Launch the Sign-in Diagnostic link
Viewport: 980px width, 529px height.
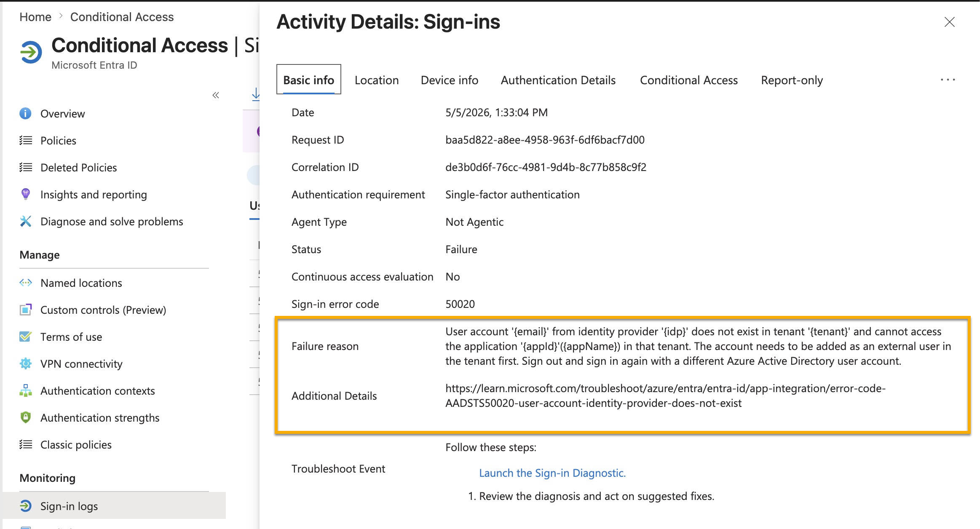(x=552, y=473)
